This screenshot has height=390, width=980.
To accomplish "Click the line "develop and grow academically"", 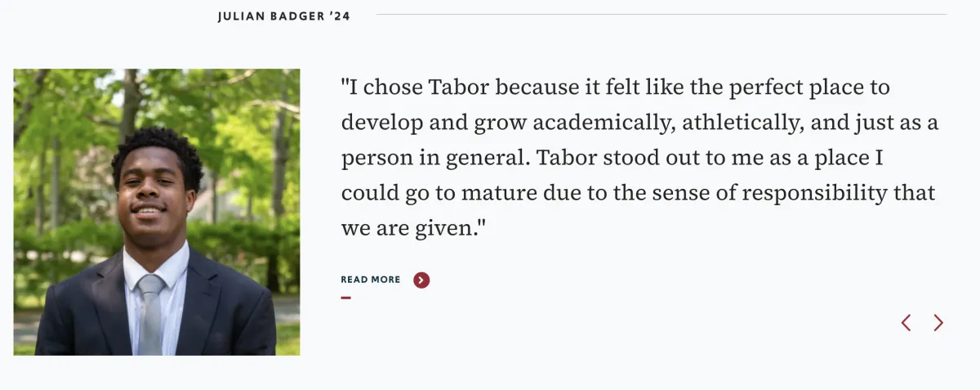I will point(639,123).
